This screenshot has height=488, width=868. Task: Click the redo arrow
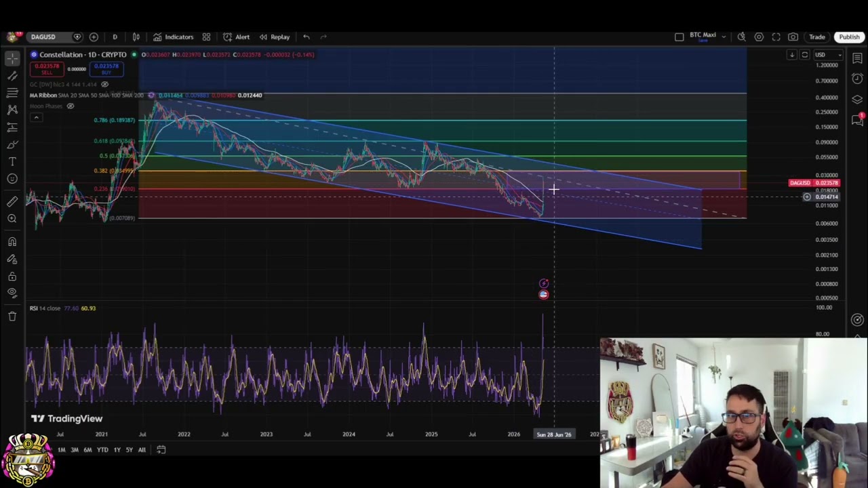(x=323, y=37)
